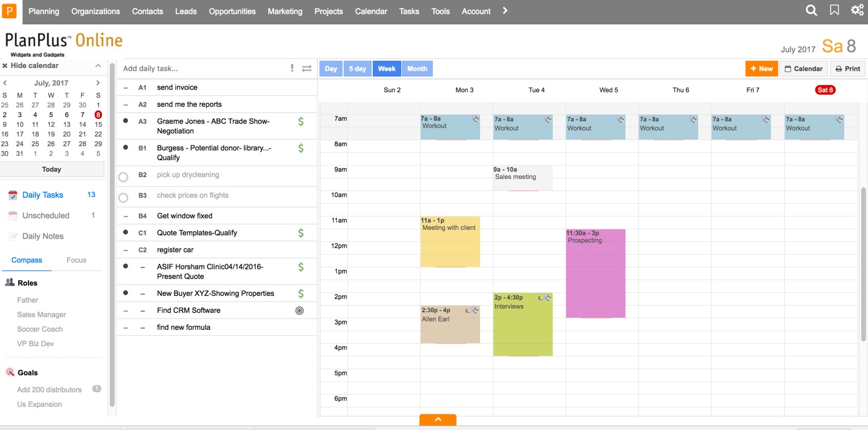Click the Goals target icon
868x430 pixels.
click(10, 372)
